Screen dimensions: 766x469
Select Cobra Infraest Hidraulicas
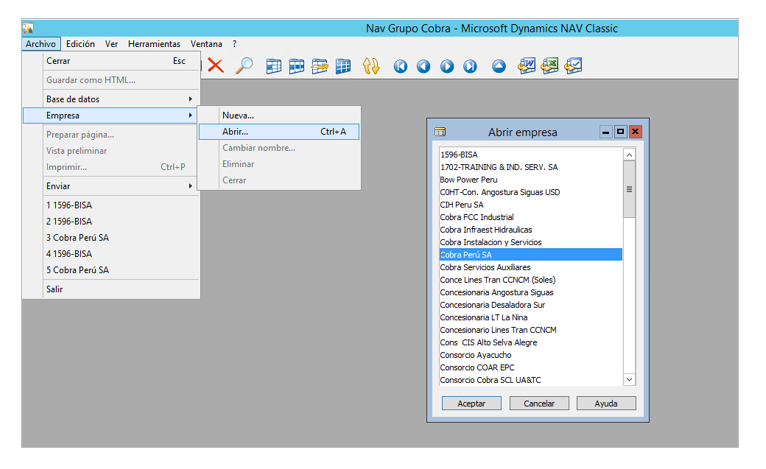pos(531,230)
